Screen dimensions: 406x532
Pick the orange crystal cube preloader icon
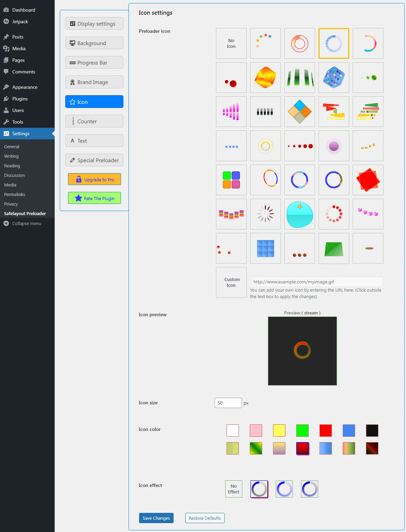click(266, 78)
